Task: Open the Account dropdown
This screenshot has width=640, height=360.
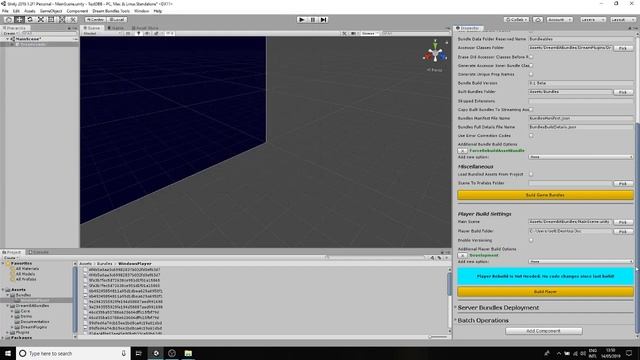Action: point(560,20)
